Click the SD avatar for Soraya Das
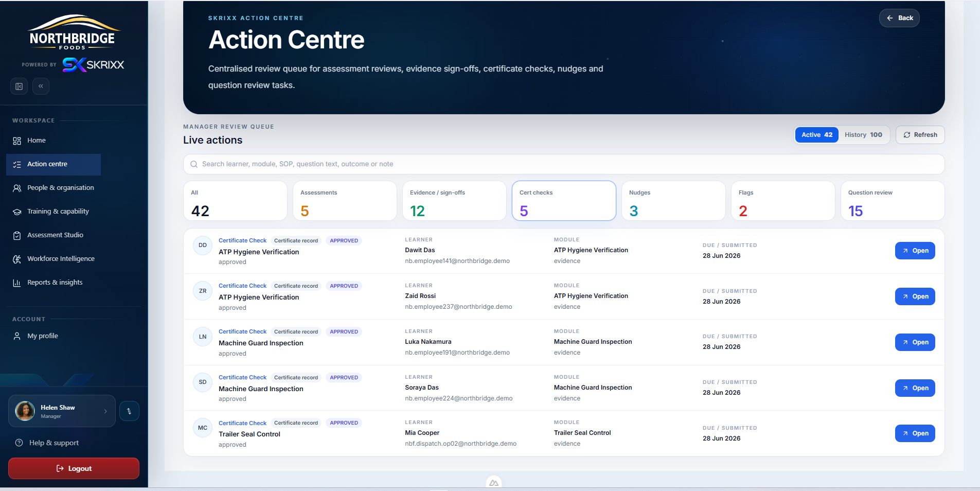The height and width of the screenshot is (491, 980). (203, 382)
